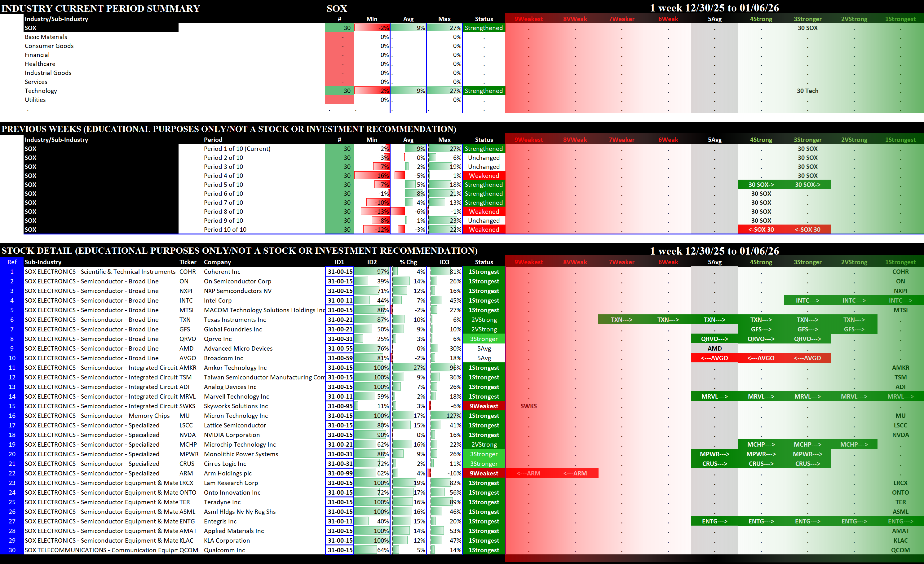
Task: Select the Period 5 of 10 row label
Action: point(223,184)
